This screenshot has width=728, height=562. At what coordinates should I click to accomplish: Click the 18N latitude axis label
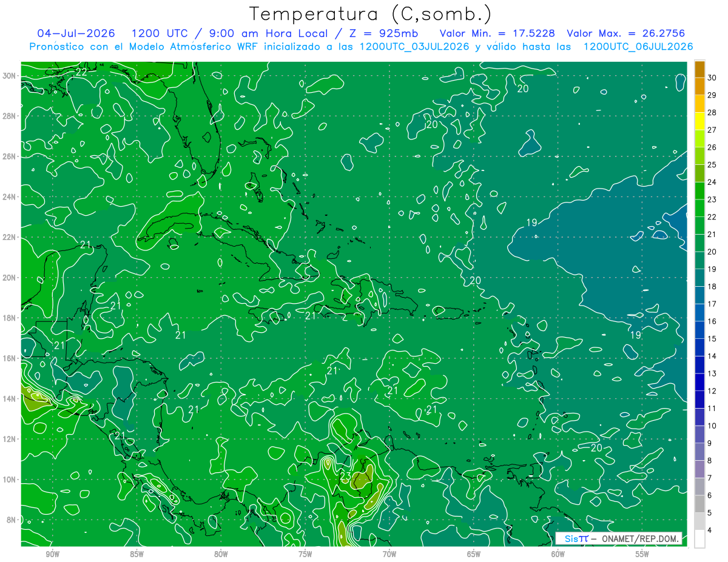coord(10,318)
